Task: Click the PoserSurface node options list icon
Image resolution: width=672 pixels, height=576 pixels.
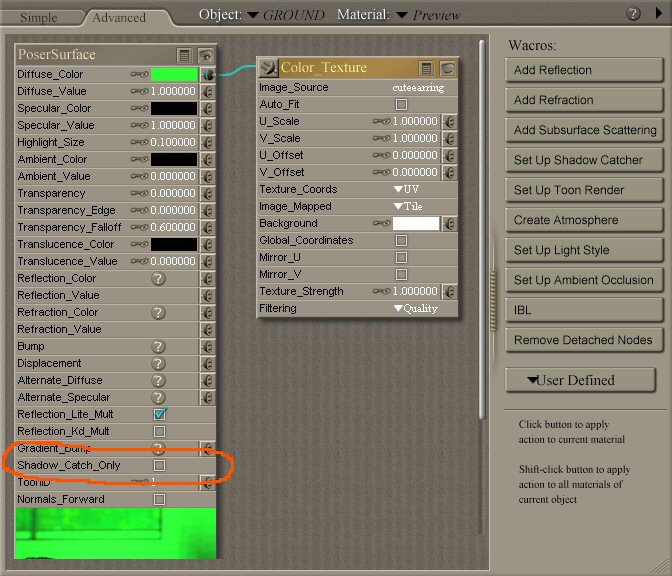Action: [184, 55]
